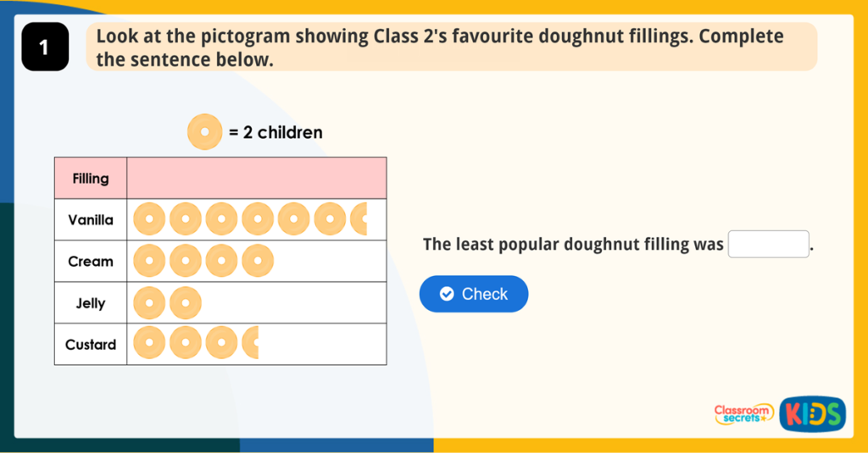Click the Check button
868x453 pixels.
(474, 294)
